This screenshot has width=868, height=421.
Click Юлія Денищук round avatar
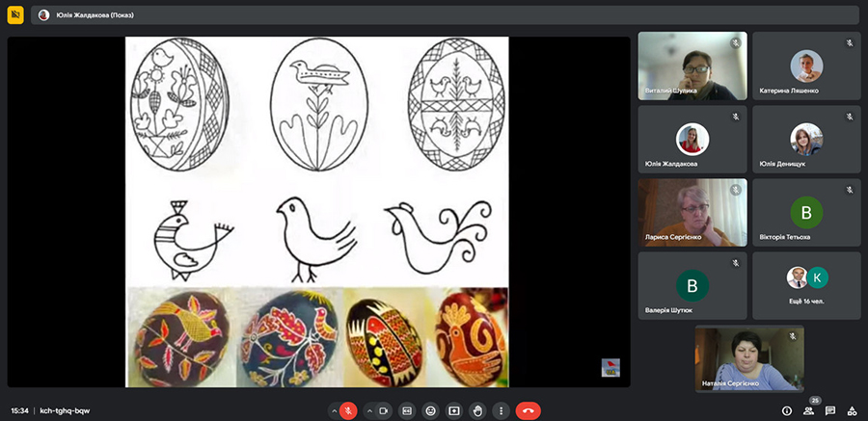point(806,139)
